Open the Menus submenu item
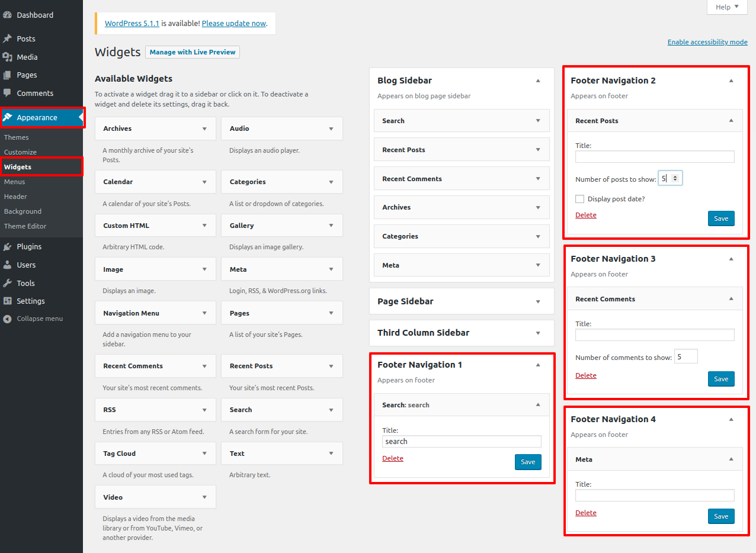 (x=15, y=182)
